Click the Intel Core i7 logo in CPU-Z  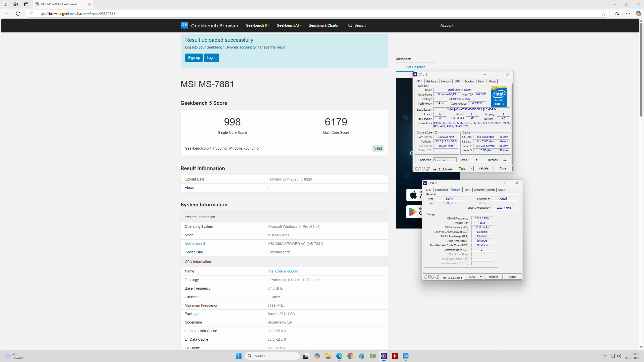point(499,97)
